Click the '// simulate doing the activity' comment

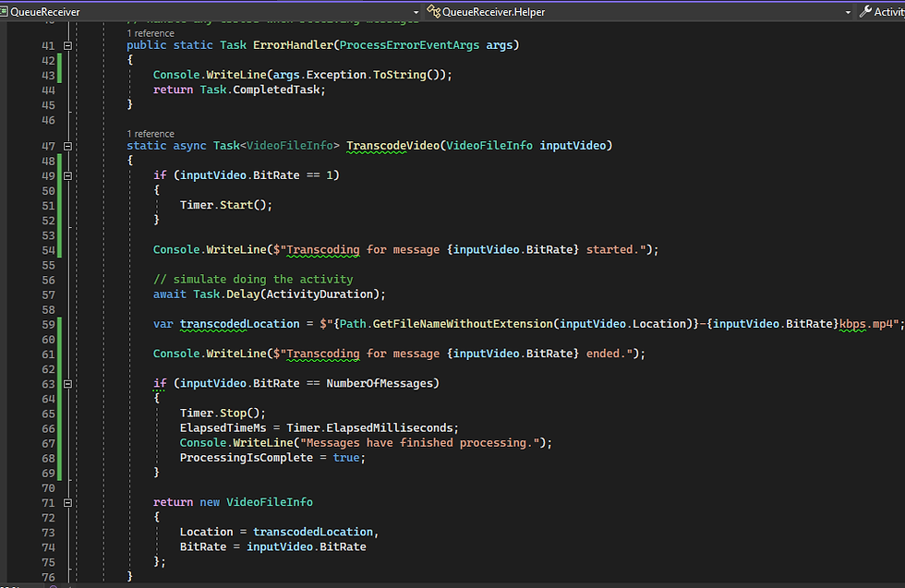[253, 280]
